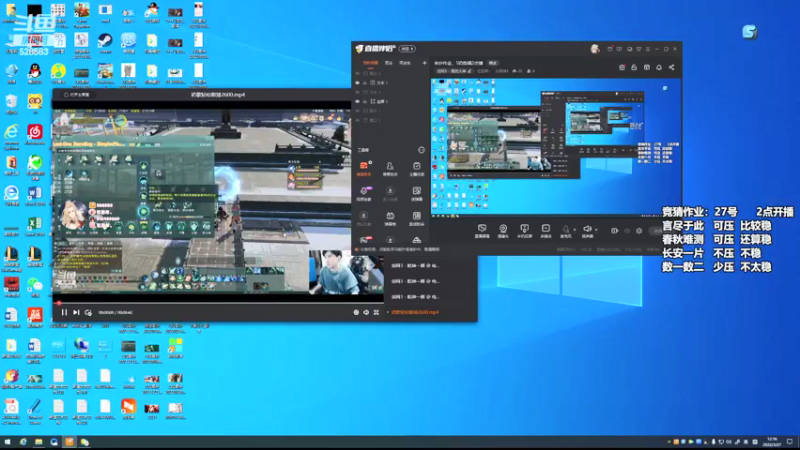Add a screen capture source from the bottom toolbar
The width and height of the screenshot is (800, 450).
482,231
